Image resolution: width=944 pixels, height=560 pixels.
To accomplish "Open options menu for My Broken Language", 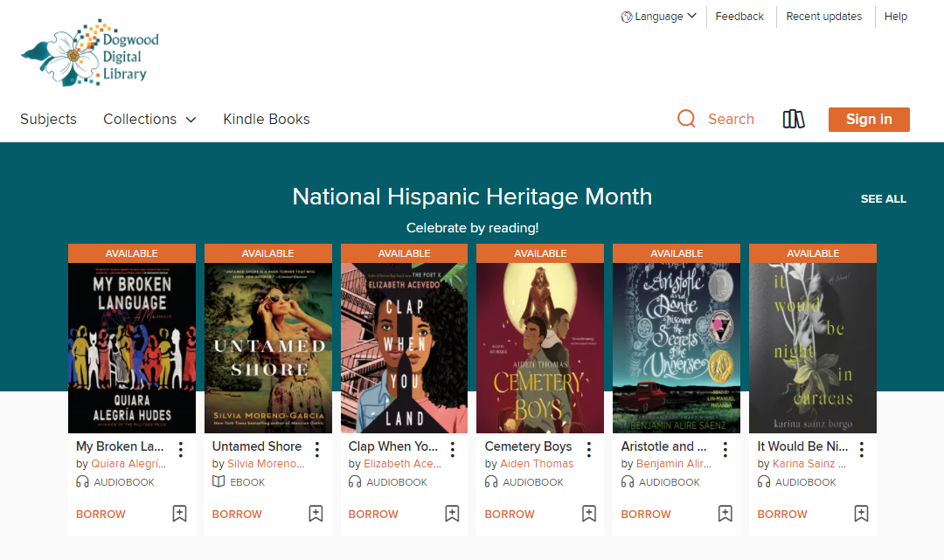I will pyautogui.click(x=181, y=450).
